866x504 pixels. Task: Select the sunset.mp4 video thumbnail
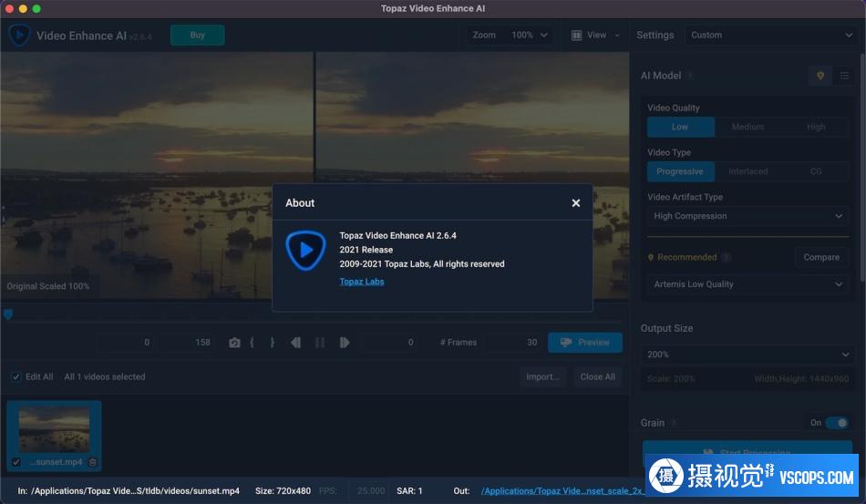click(54, 430)
